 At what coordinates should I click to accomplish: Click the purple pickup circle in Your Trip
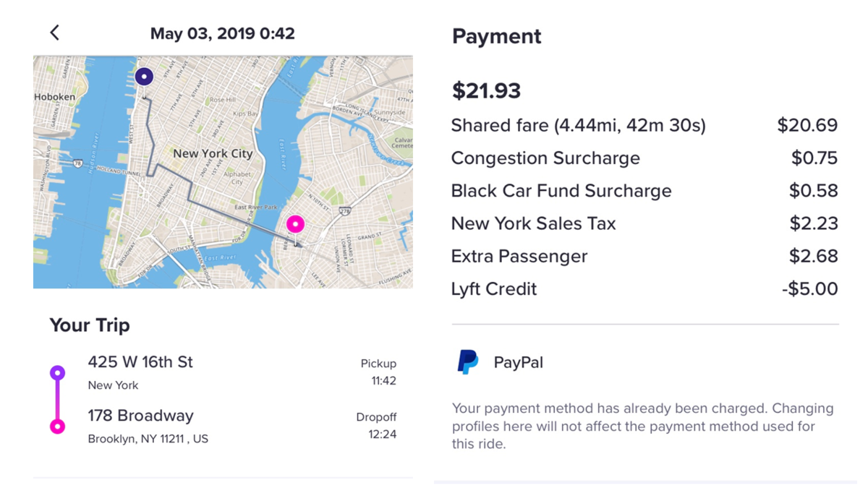[x=58, y=373]
